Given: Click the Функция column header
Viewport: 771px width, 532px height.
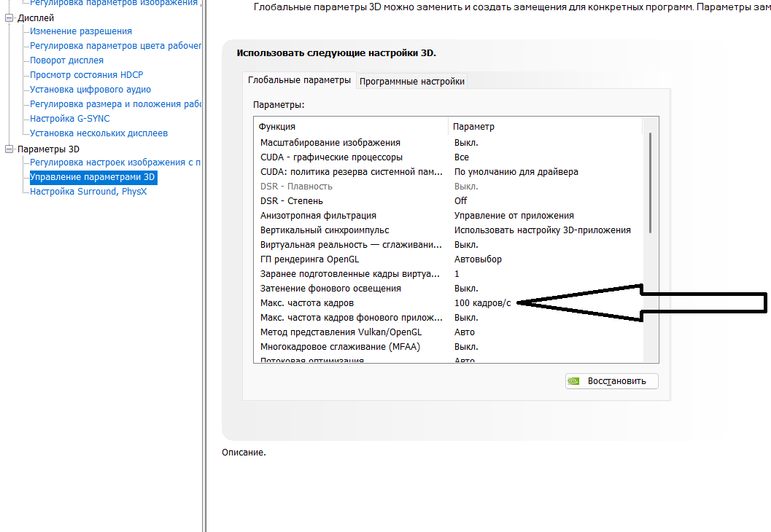Looking at the screenshot, I should (x=351, y=126).
